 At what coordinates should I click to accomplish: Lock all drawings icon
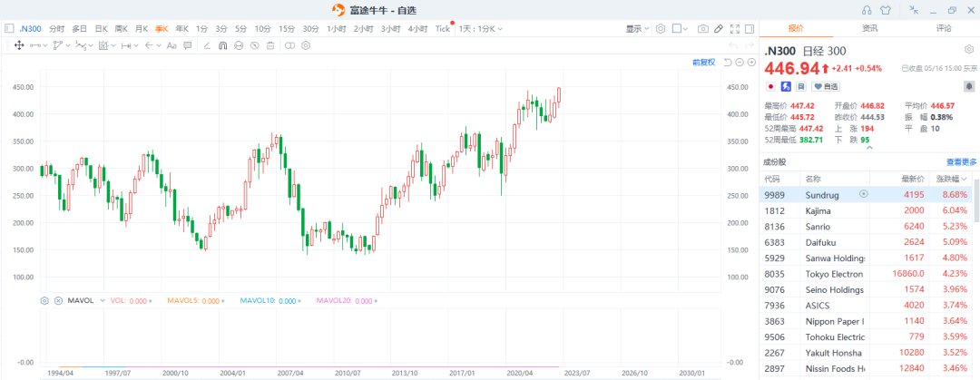238,45
